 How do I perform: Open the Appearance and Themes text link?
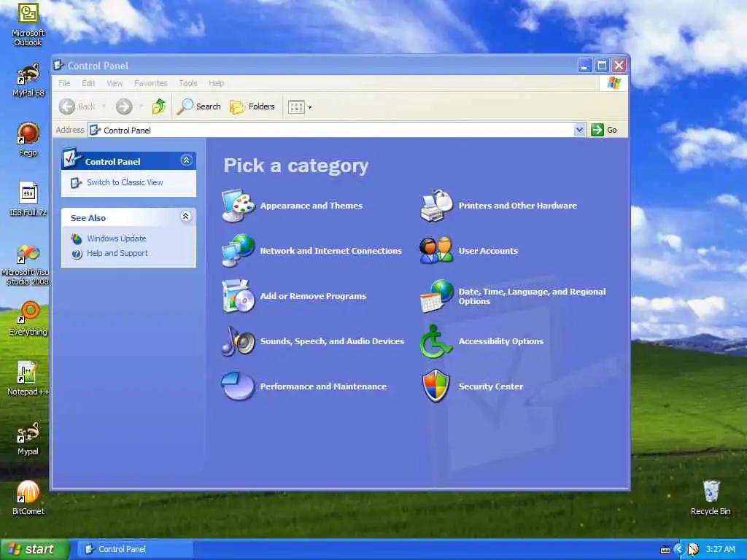(311, 206)
